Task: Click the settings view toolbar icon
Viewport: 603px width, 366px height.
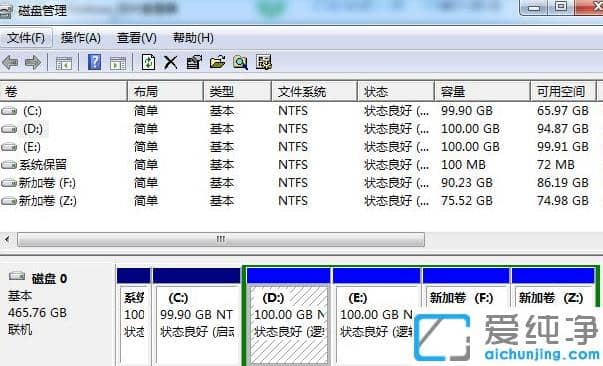Action: 264,62
